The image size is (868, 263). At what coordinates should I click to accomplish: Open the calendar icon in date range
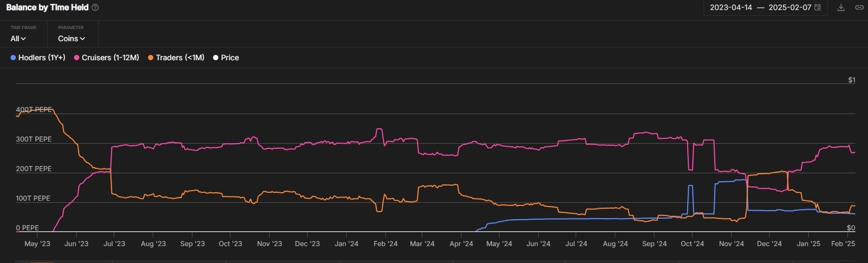click(x=818, y=7)
